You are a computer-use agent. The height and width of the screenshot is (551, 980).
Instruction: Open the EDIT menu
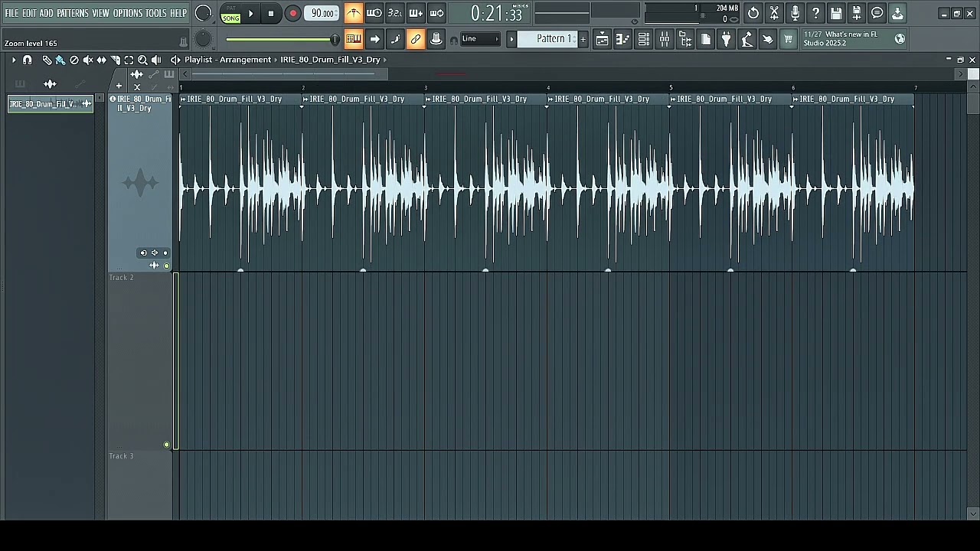click(x=29, y=13)
